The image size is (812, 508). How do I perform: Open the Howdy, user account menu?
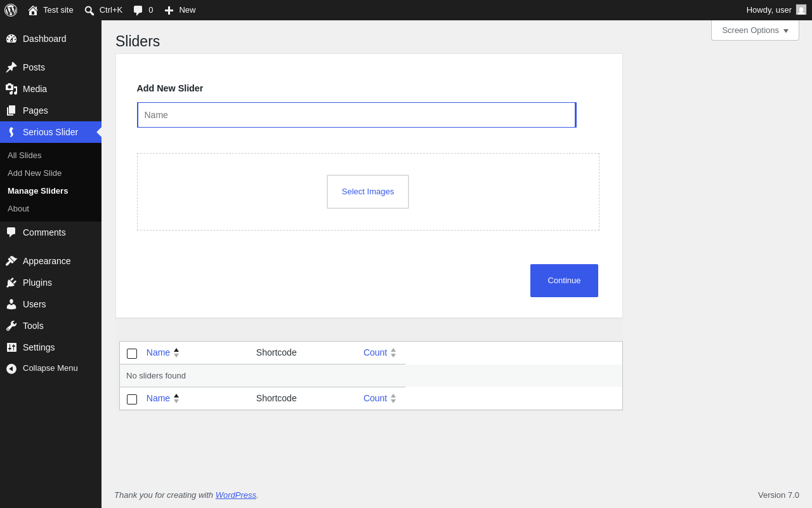(x=776, y=10)
